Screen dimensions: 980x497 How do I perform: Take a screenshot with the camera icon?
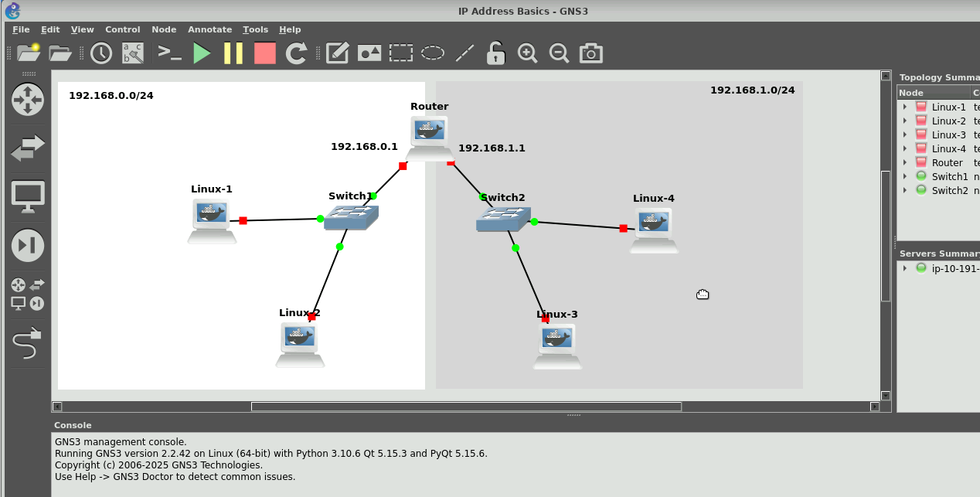click(x=591, y=53)
